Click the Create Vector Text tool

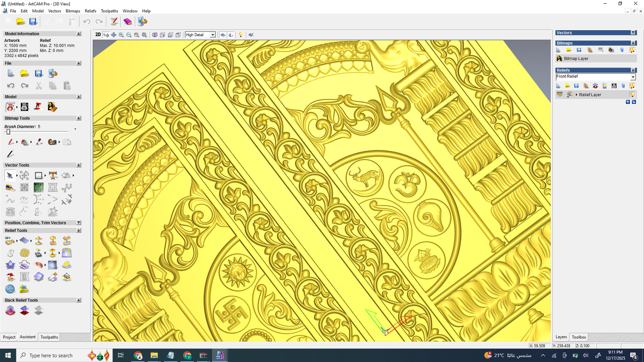click(53, 175)
